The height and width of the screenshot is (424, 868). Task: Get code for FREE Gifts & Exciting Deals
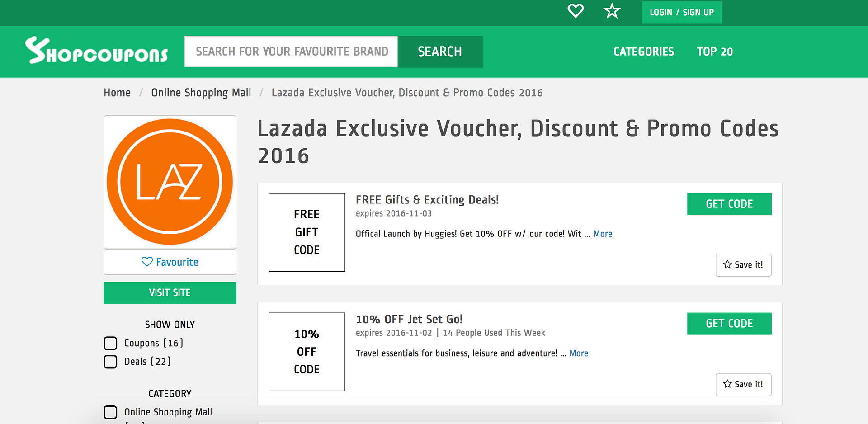(729, 204)
